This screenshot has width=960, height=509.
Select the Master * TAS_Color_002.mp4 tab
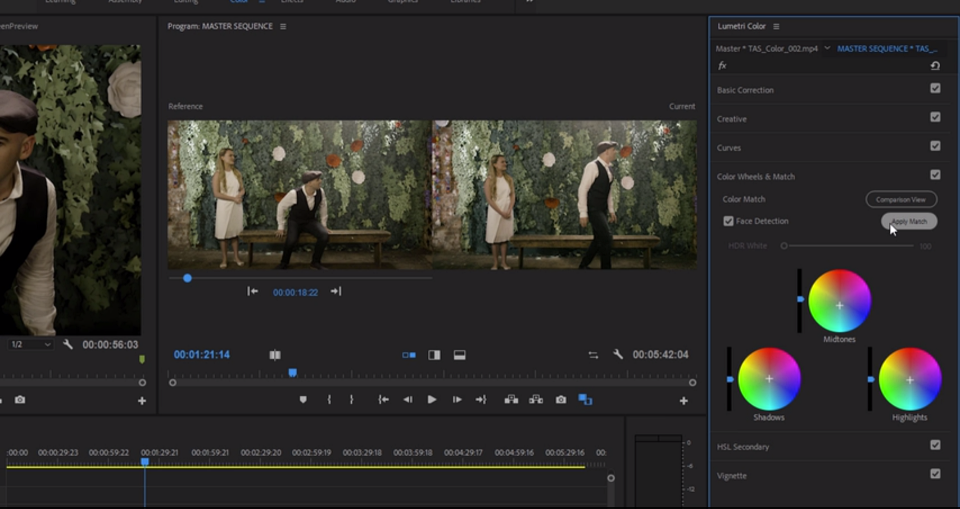pos(767,48)
